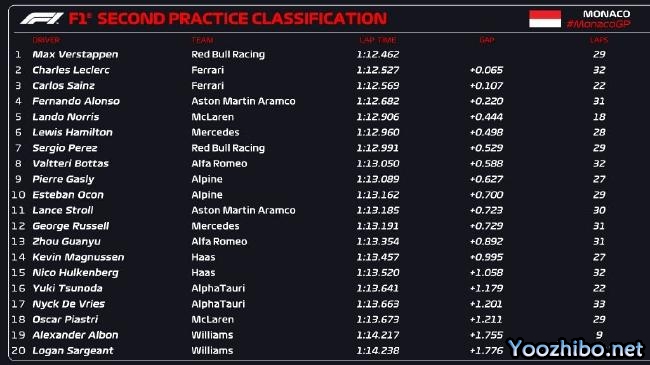
Task: Click the DRIVER column header
Action: [x=46, y=40]
